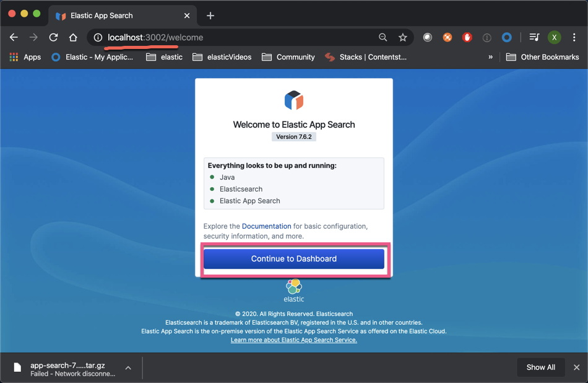Open the red hand blocker extension

pos(467,37)
